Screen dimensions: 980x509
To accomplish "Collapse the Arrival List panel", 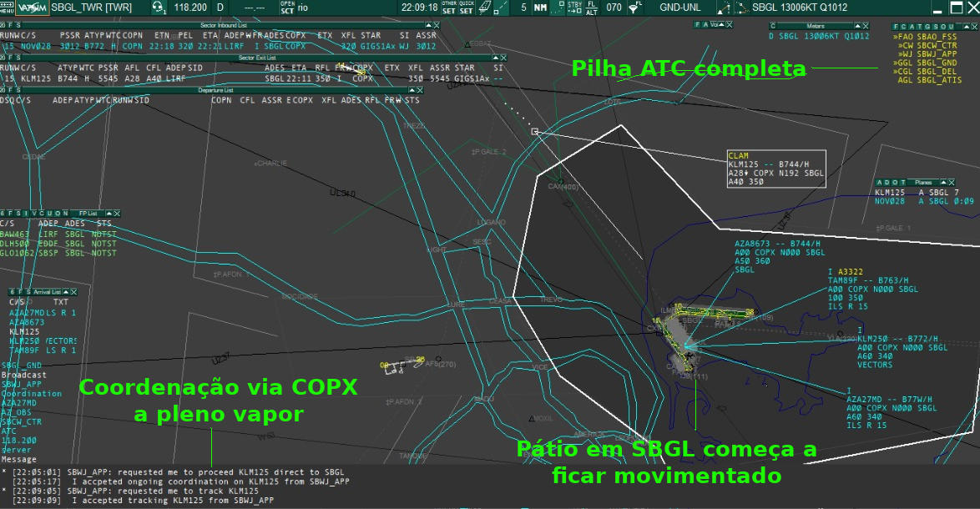I will (x=66, y=292).
